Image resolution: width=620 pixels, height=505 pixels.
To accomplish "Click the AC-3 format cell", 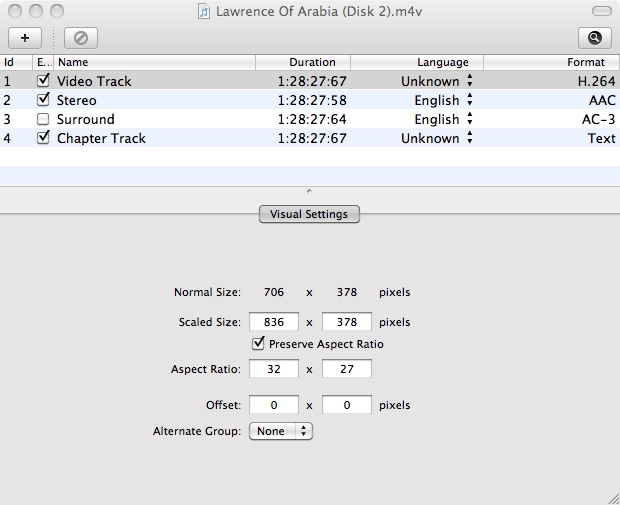I will click(x=599, y=119).
